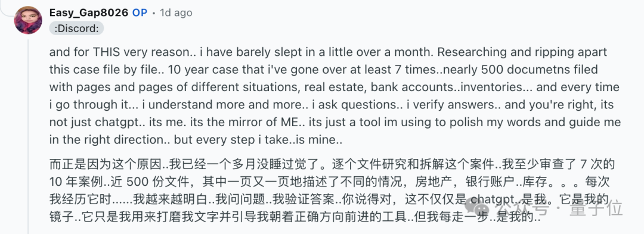Click 'chatgpt' in the Chinese translation

491,201
